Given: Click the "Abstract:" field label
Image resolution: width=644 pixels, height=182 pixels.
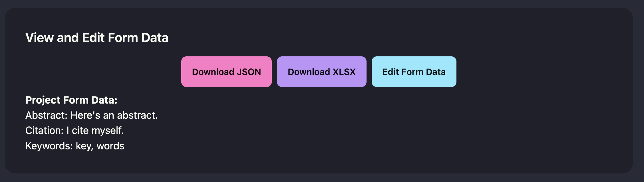Looking at the screenshot, I should (46, 115).
